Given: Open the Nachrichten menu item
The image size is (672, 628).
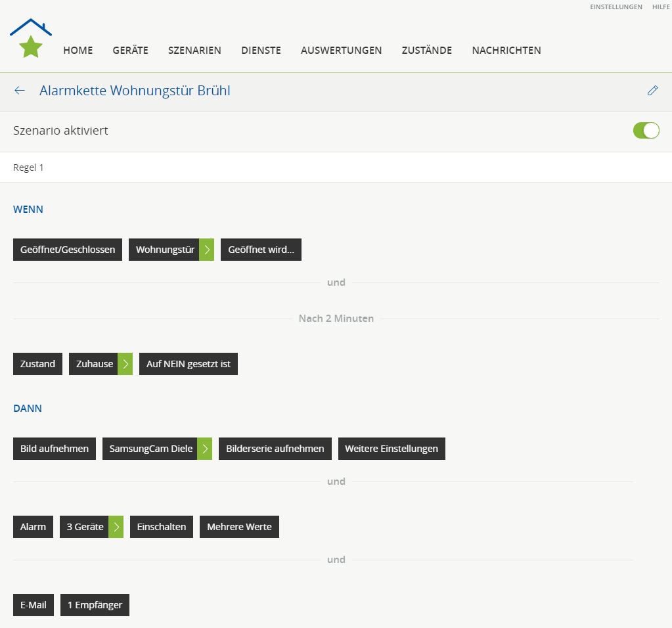Looking at the screenshot, I should (506, 51).
